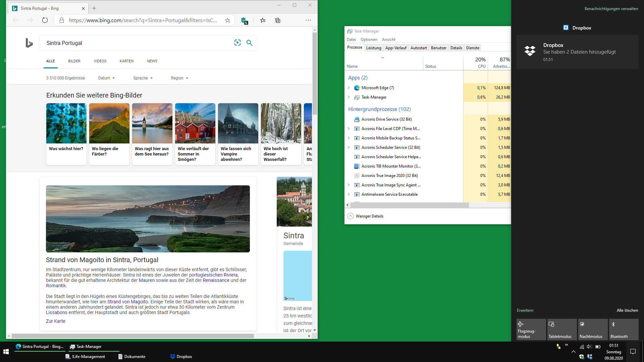Image resolution: width=644 pixels, height=362 pixels.
Task: Click the magnifier search icon in Bing
Action: pos(249,43)
